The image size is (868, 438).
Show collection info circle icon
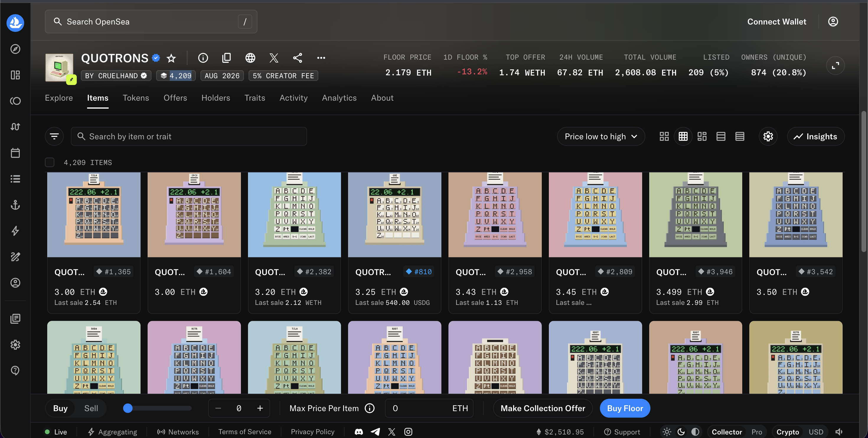point(203,58)
